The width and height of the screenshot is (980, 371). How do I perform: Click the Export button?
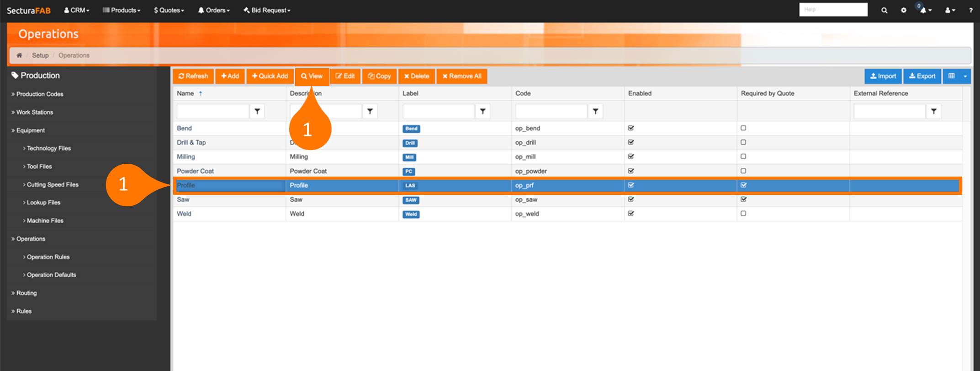click(922, 76)
